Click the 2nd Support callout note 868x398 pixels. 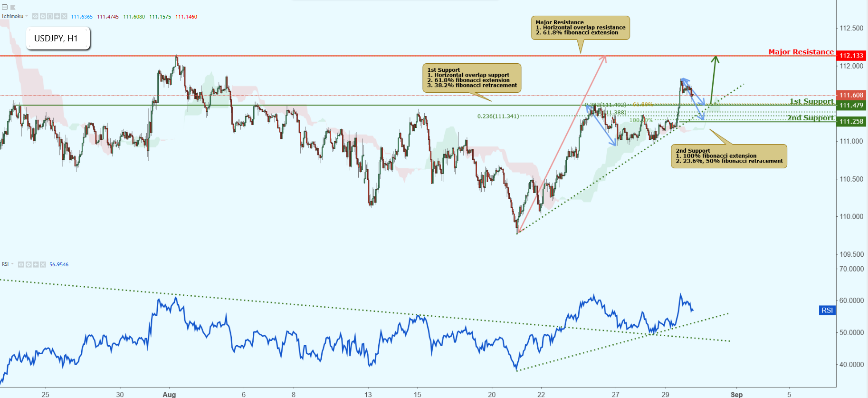[729, 156]
